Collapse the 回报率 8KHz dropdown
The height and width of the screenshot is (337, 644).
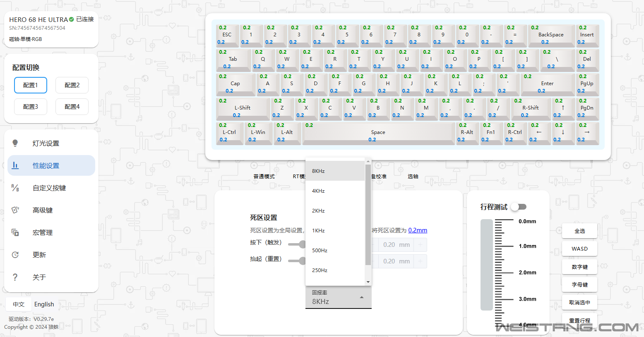pos(338,297)
